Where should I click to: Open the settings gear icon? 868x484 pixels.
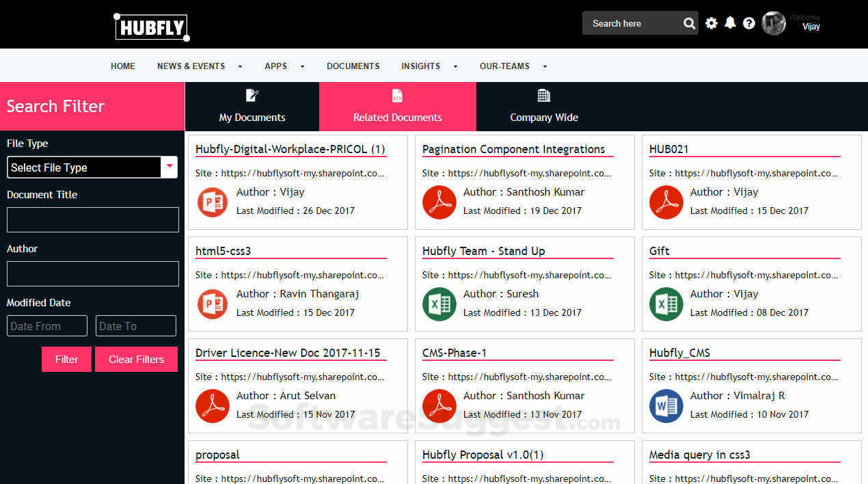pyautogui.click(x=710, y=23)
